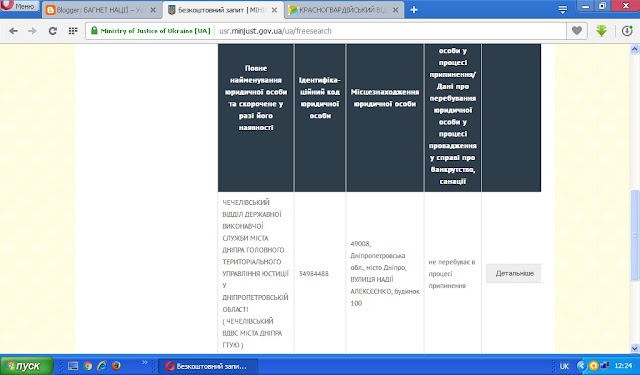Screen dimensions: 640x375
Task: Expand hidden tray icons arrow
Action: tap(581, 366)
